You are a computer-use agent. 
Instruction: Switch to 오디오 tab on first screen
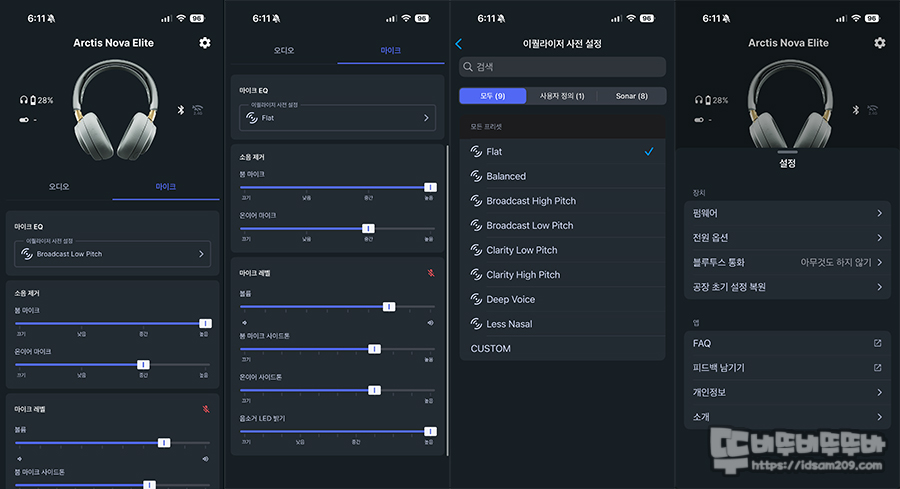[59, 187]
